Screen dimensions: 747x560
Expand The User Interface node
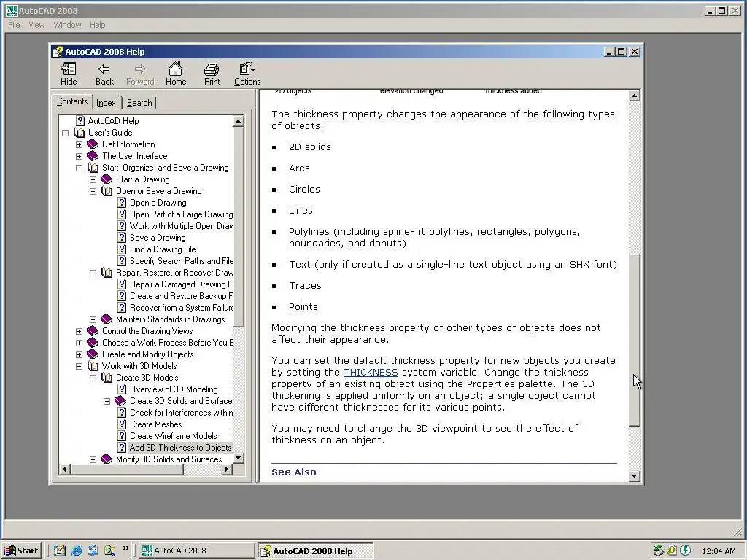pyautogui.click(x=79, y=156)
